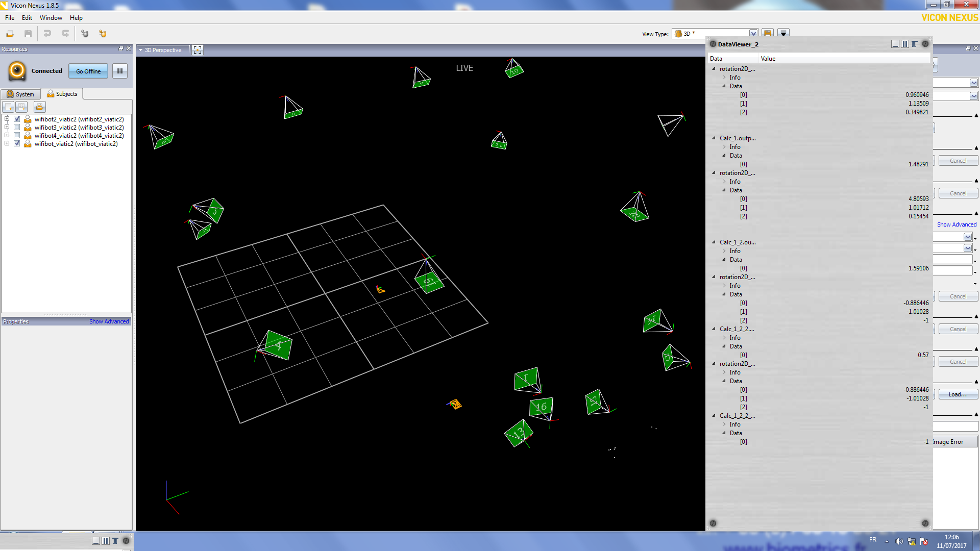Click the minimized viewer restore icon at bottom
Viewport: 980px width, 551px height.
pyautogui.click(x=96, y=541)
